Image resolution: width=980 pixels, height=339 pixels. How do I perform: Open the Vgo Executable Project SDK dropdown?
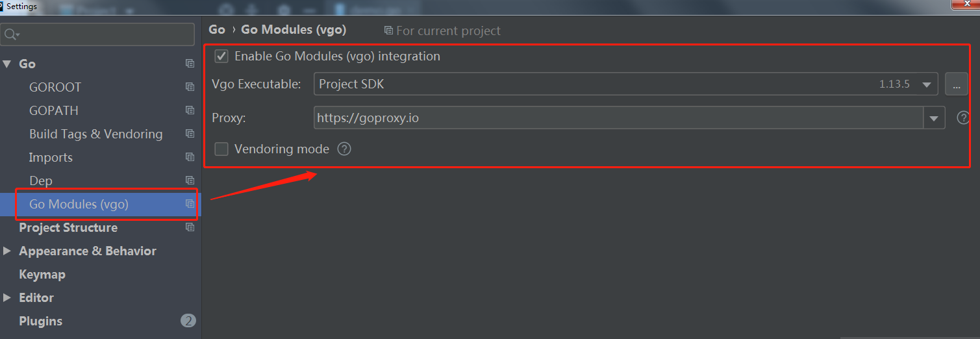pos(625,84)
